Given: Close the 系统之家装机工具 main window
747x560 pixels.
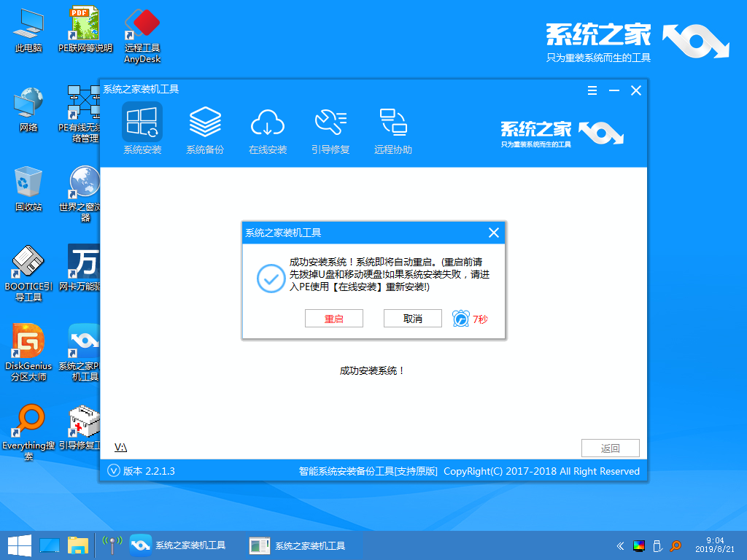Looking at the screenshot, I should tap(636, 90).
